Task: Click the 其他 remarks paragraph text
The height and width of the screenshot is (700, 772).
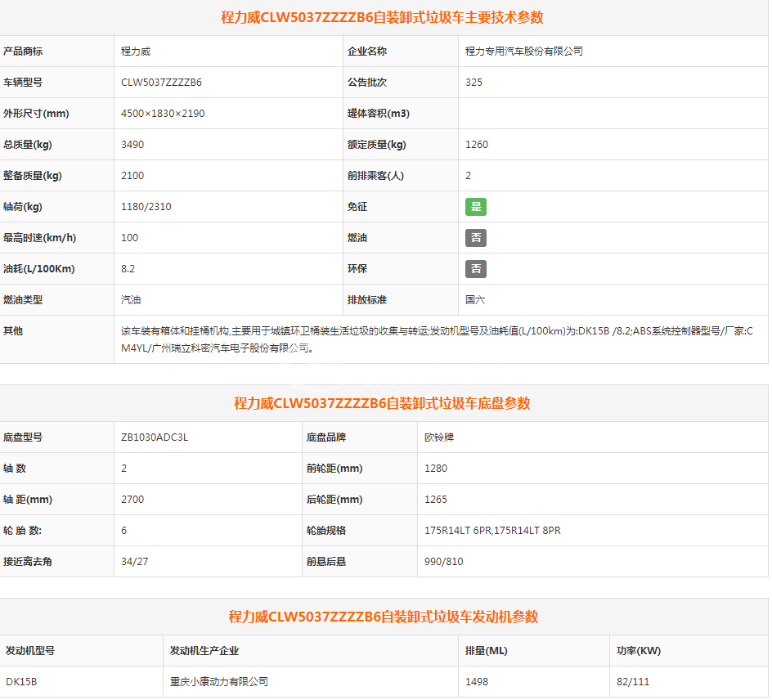Action: coord(438,339)
